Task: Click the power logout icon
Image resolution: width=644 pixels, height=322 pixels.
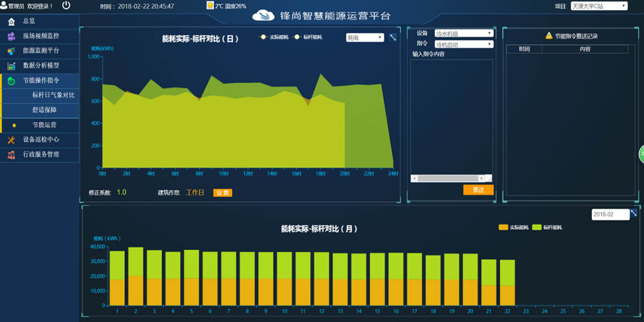Action: (x=67, y=5)
